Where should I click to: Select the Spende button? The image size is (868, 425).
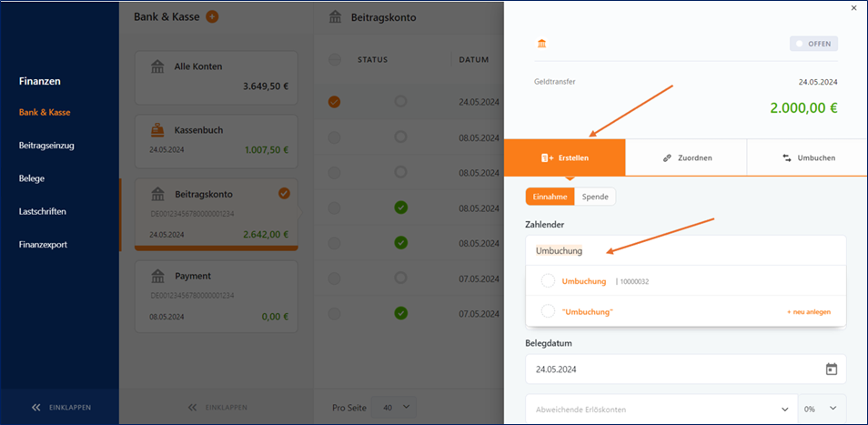pyautogui.click(x=595, y=197)
